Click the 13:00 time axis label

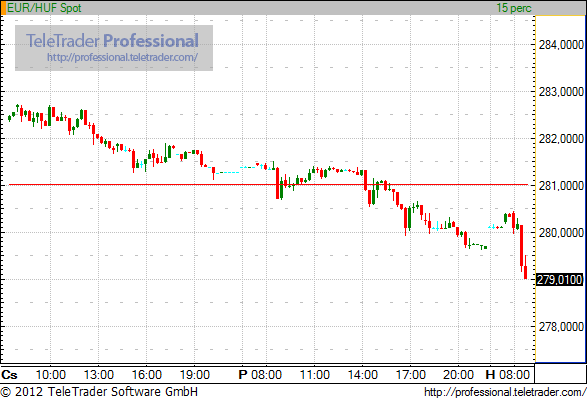pyautogui.click(x=98, y=375)
